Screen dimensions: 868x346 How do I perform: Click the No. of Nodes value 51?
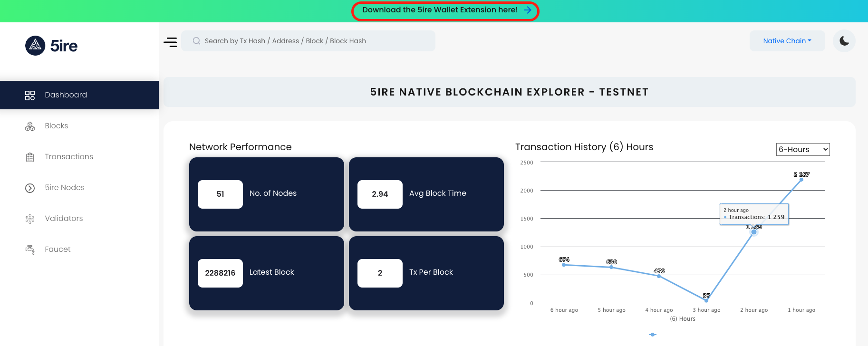(x=220, y=194)
